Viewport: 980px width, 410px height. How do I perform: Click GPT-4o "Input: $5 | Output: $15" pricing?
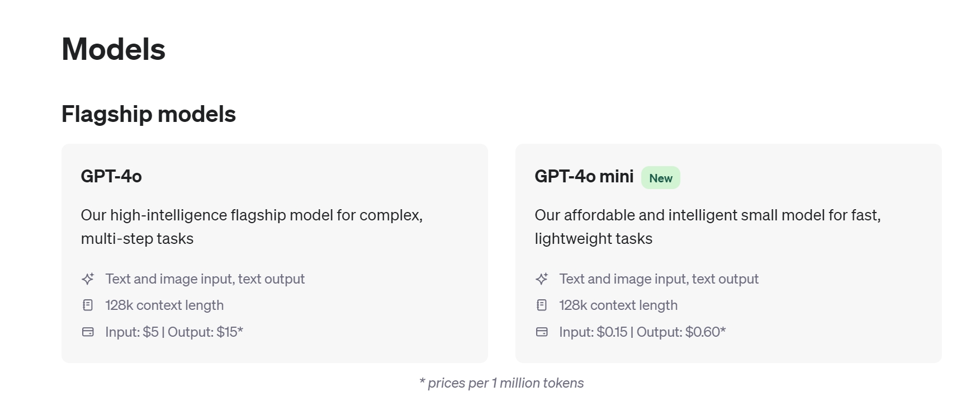point(174,332)
